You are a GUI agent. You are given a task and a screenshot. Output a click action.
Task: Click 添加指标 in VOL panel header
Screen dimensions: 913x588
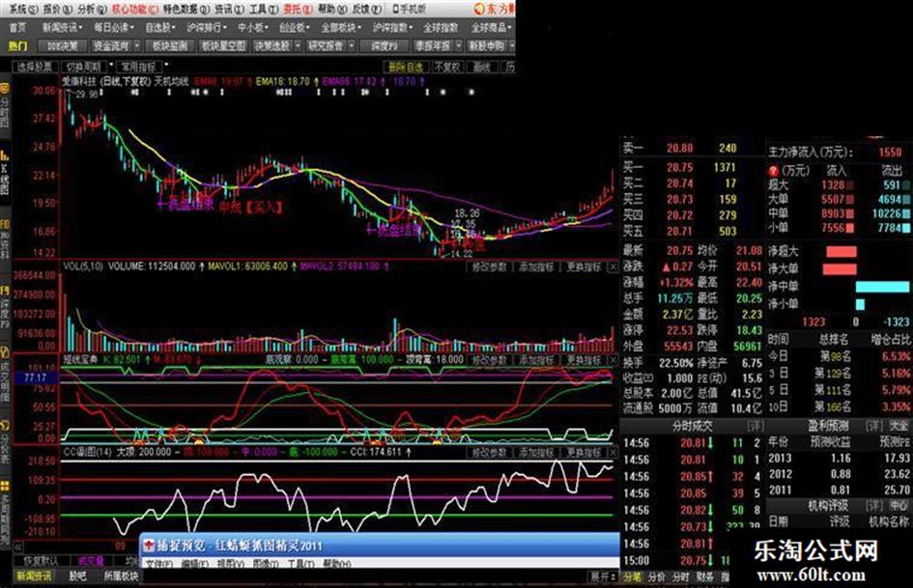536,267
